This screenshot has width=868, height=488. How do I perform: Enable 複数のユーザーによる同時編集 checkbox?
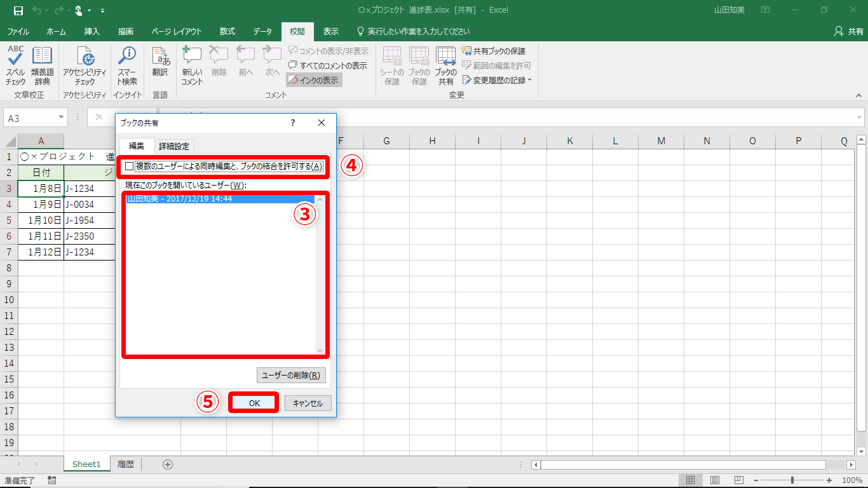click(130, 166)
